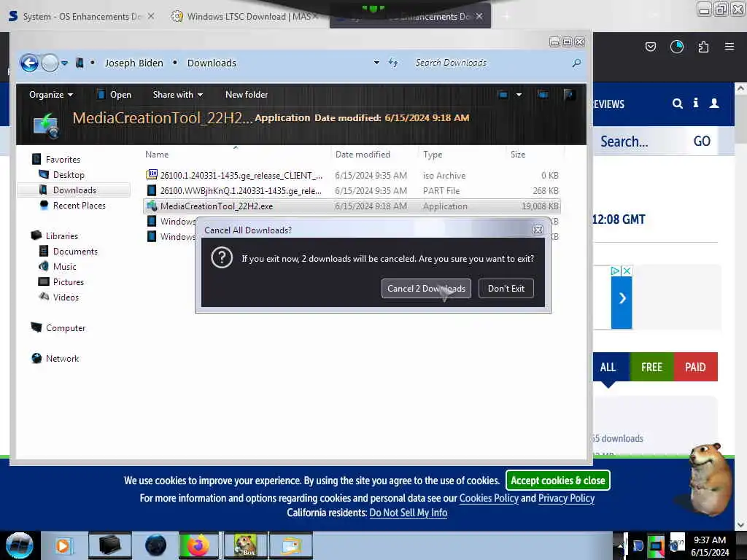Open Pictures library

click(x=68, y=282)
